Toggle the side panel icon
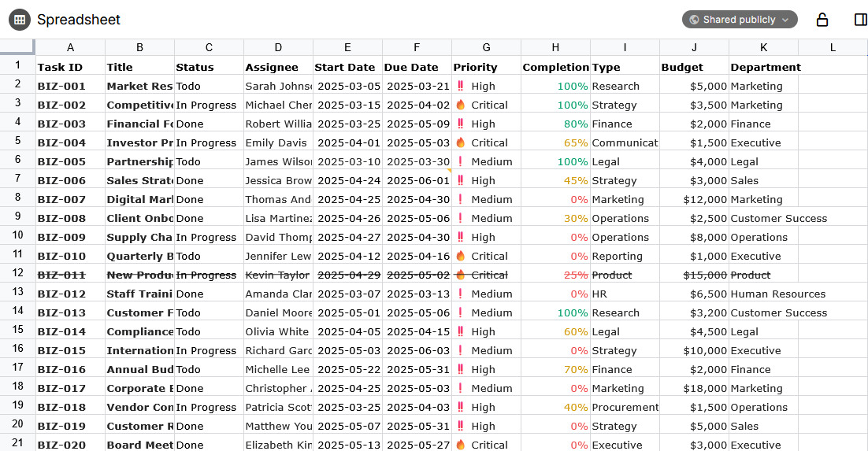This screenshot has width=868, height=451. tap(860, 20)
